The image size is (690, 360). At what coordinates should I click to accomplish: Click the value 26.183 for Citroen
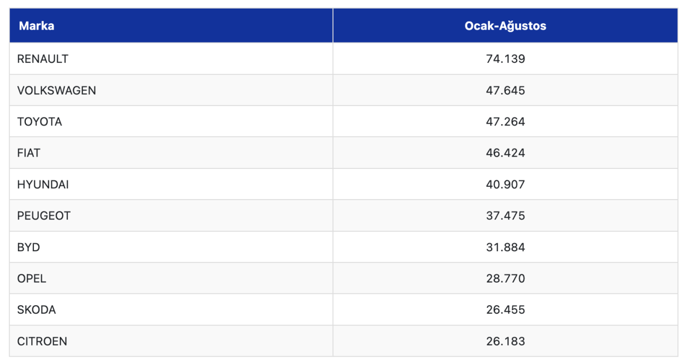505,342
